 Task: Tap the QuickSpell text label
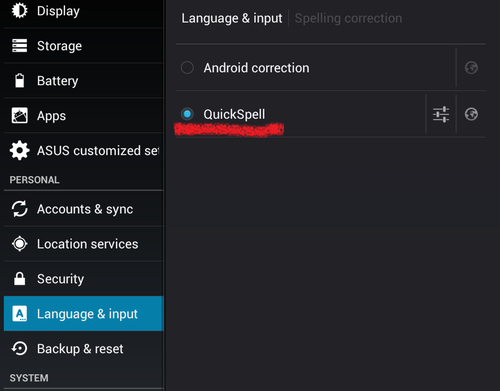coord(234,114)
